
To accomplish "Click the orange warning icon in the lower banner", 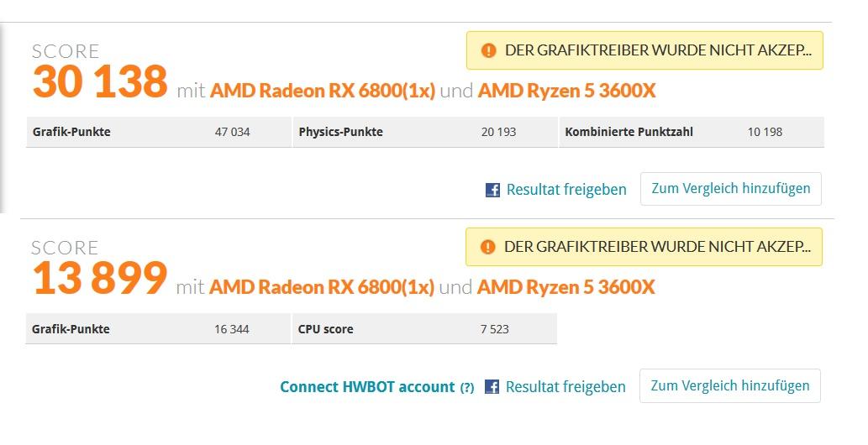I will (x=487, y=247).
